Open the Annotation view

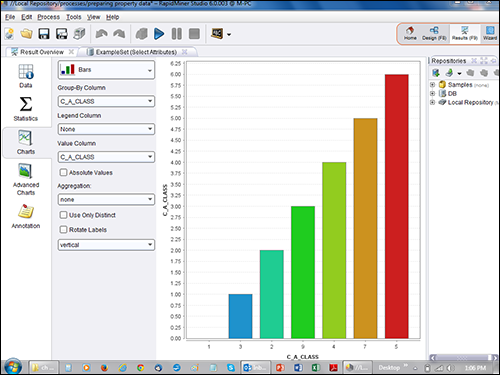point(26,216)
